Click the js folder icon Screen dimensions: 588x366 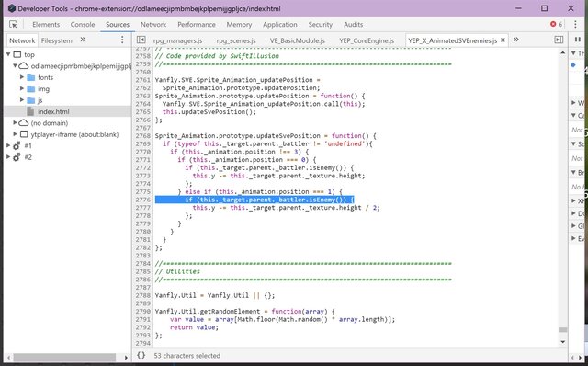[x=31, y=100]
